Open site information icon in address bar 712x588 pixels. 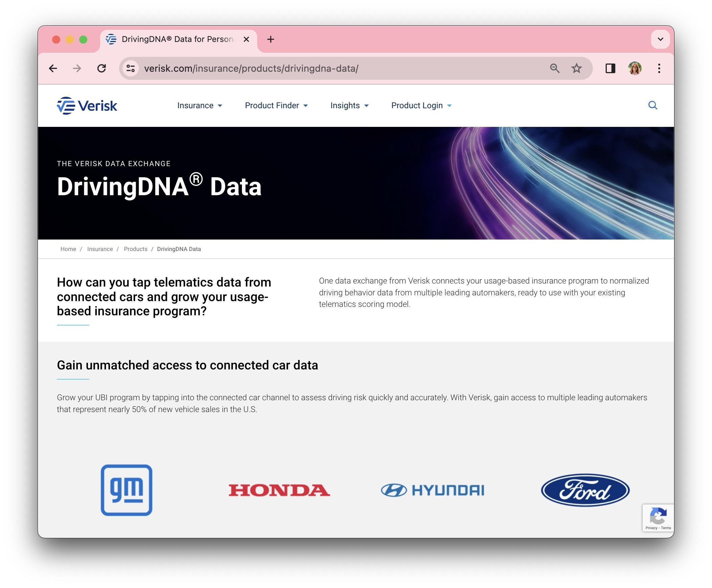tap(131, 68)
